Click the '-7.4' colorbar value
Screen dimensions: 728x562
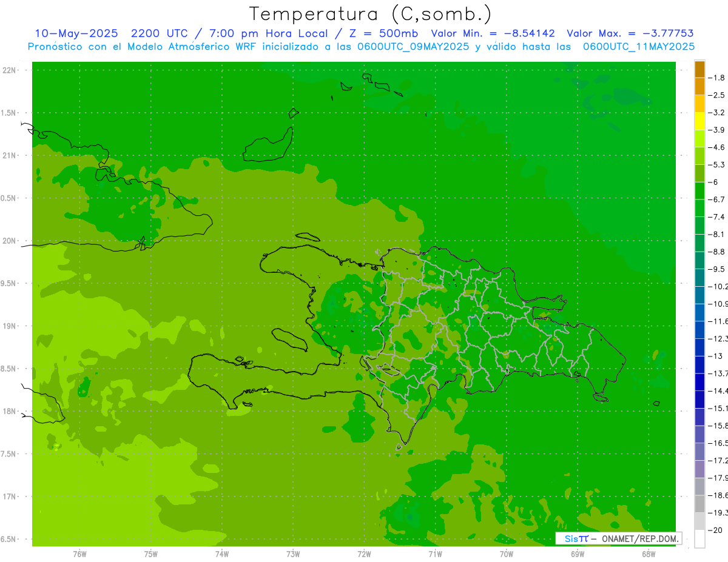click(716, 216)
